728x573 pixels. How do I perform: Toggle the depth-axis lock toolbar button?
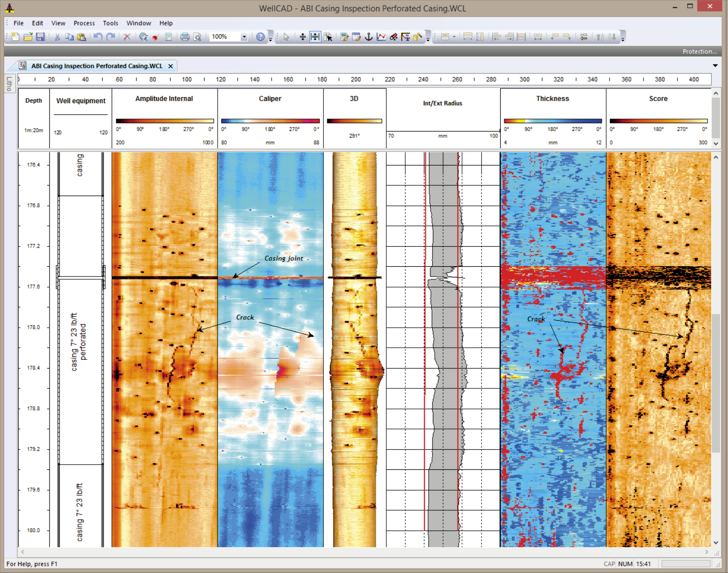click(315, 37)
